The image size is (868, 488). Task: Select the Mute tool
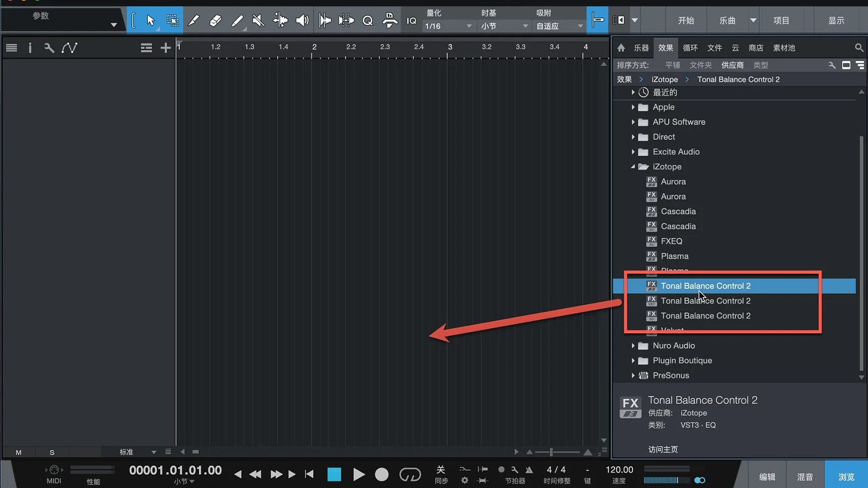click(x=258, y=20)
